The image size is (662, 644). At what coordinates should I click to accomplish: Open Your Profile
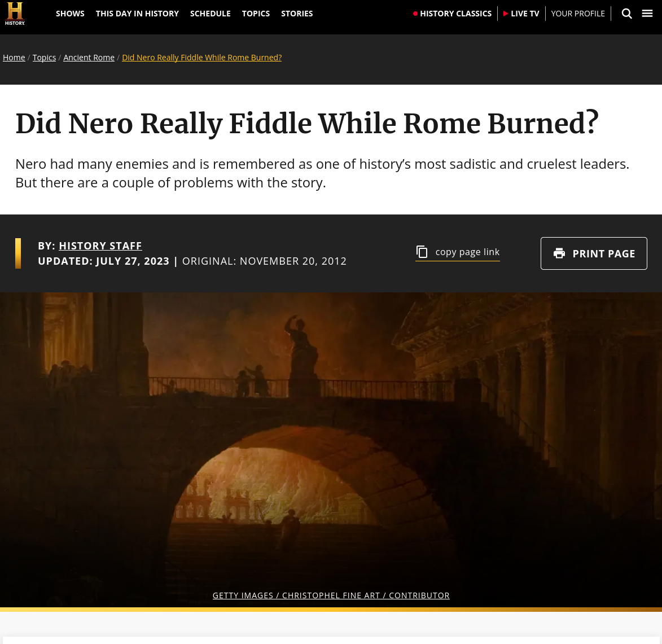577,14
